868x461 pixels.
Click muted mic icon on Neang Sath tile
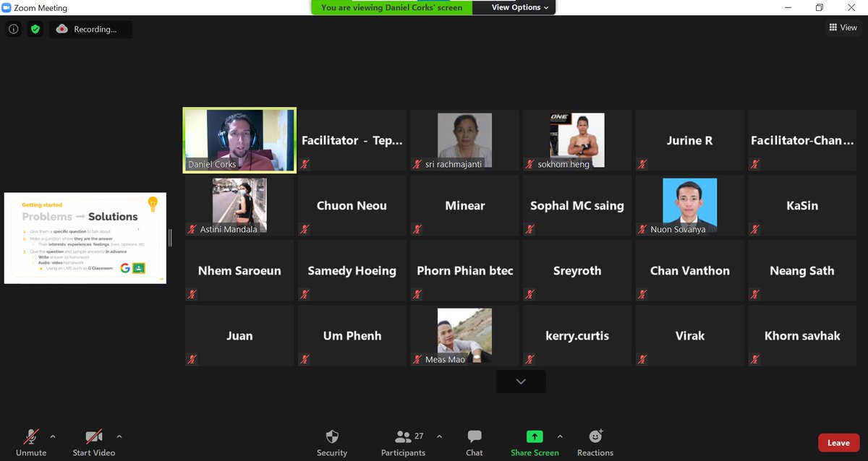(755, 294)
